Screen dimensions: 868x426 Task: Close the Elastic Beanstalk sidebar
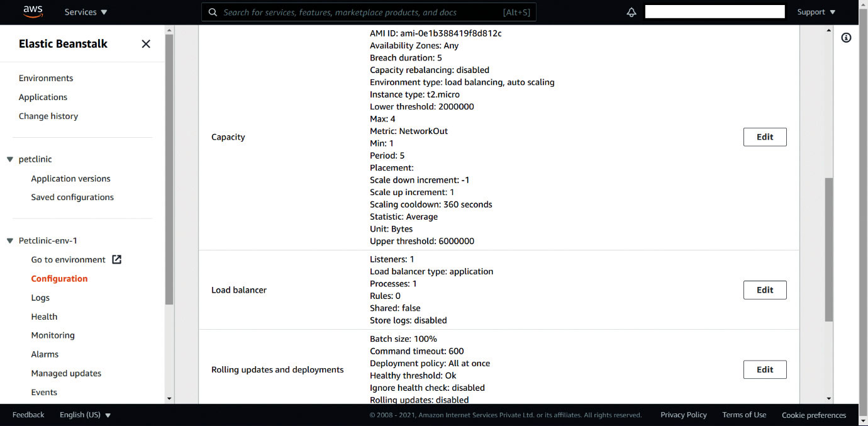tap(146, 43)
